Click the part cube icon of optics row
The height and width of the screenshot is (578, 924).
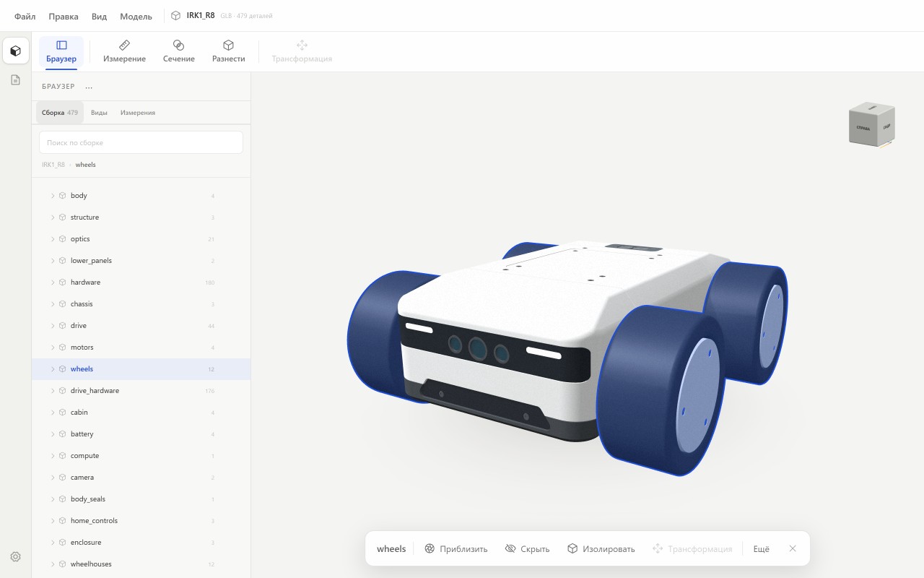63,239
